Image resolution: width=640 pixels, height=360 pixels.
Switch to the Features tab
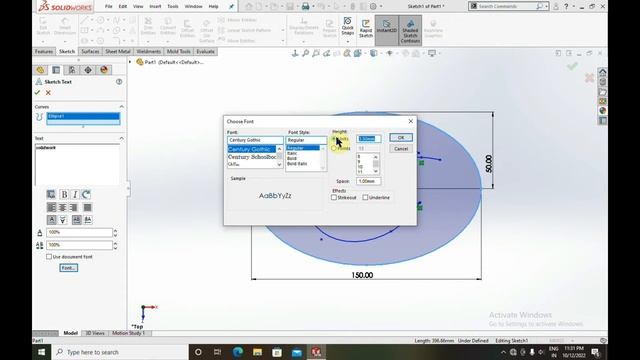coord(44,51)
